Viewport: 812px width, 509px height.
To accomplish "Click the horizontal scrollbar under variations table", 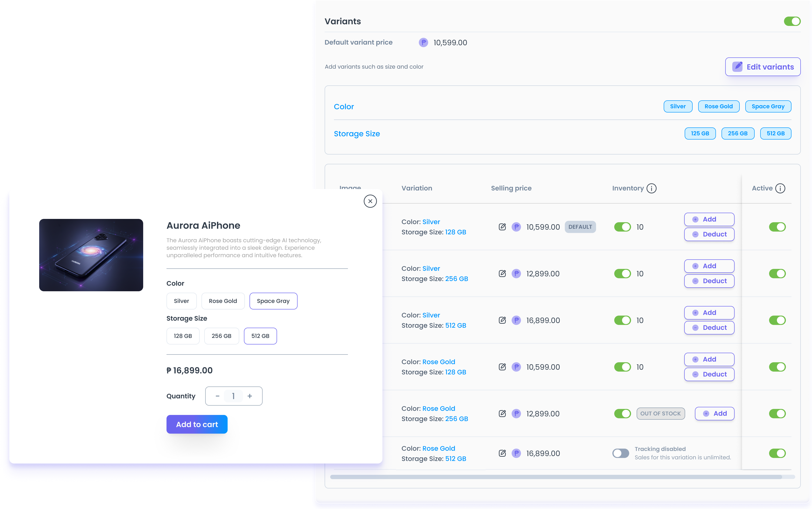I will [x=555, y=477].
